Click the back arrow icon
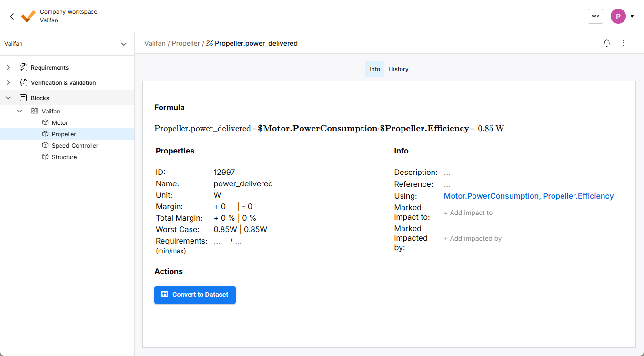Screen dimensions: 644x356 pyautogui.click(x=12, y=16)
